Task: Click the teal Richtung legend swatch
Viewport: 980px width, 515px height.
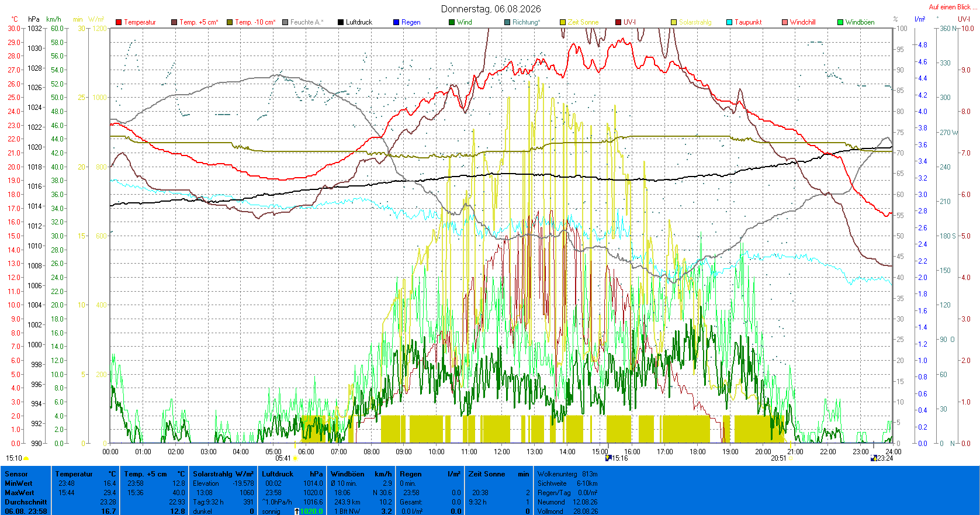Action: click(x=507, y=22)
